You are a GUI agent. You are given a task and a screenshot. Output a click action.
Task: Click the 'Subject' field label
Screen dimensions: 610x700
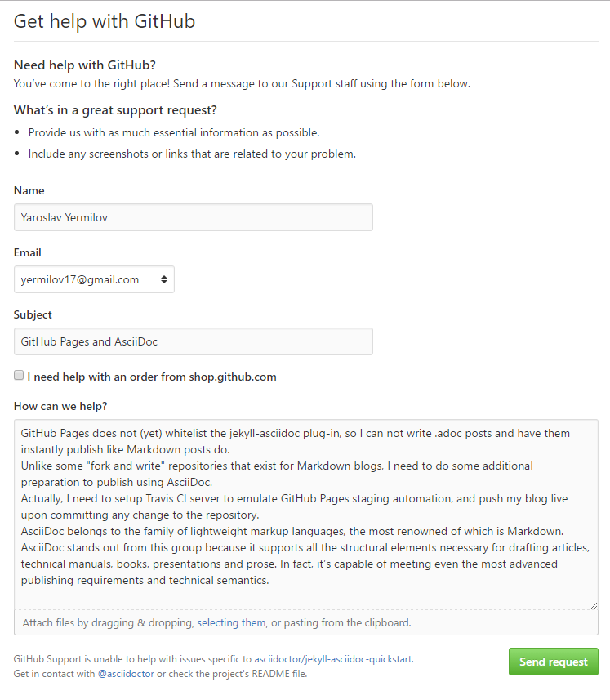[33, 314]
